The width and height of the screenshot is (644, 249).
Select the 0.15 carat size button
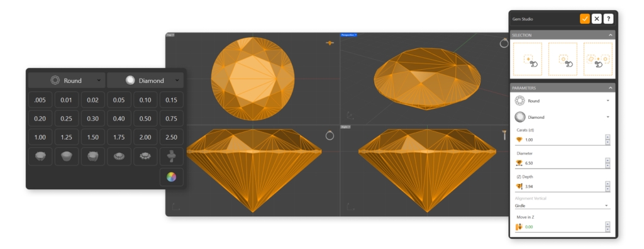[172, 100]
